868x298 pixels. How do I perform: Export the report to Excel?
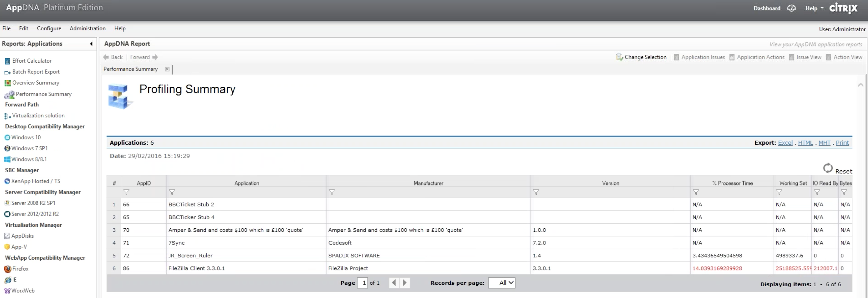[x=785, y=143]
